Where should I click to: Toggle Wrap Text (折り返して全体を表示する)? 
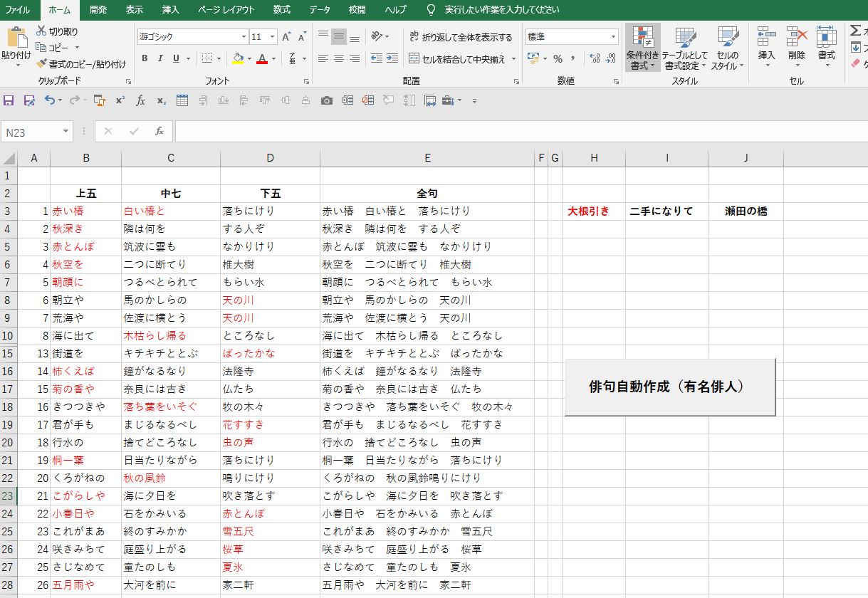461,37
